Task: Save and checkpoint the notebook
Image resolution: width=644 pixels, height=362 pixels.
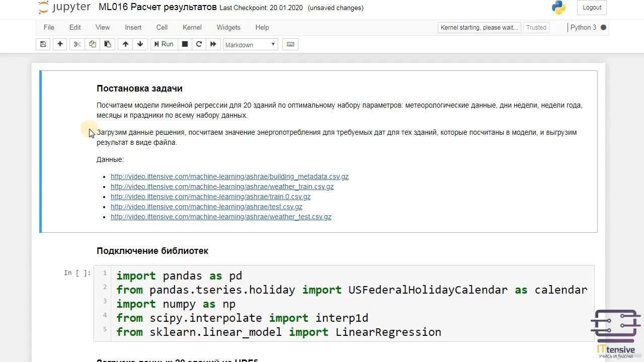Action: [43, 44]
